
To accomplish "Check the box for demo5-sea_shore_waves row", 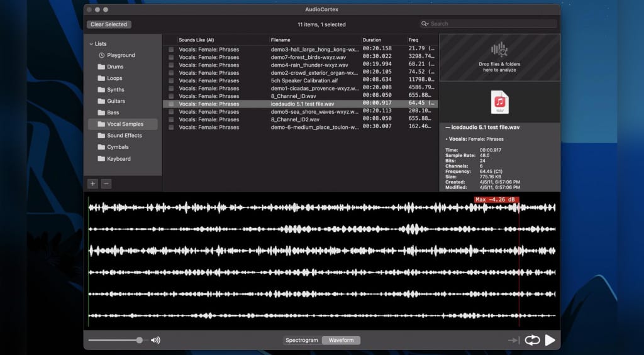I will click(x=171, y=112).
